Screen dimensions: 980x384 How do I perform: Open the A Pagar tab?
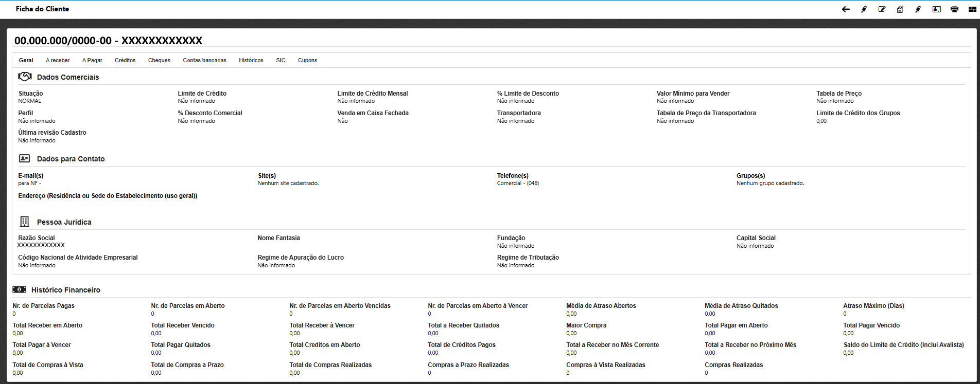tap(92, 60)
